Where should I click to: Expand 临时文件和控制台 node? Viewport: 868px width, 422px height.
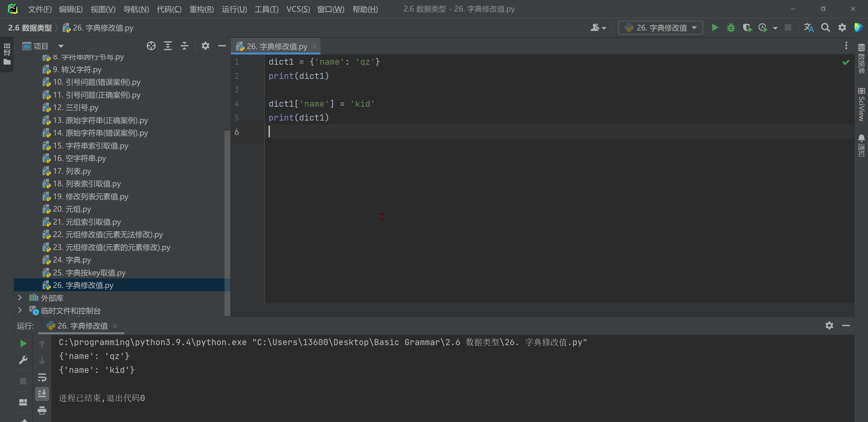tap(20, 310)
